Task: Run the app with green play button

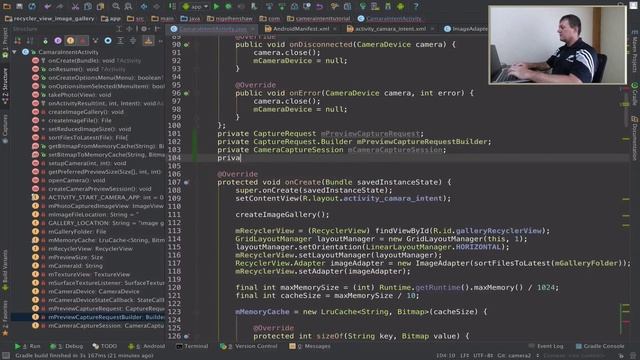Action: click(216, 7)
